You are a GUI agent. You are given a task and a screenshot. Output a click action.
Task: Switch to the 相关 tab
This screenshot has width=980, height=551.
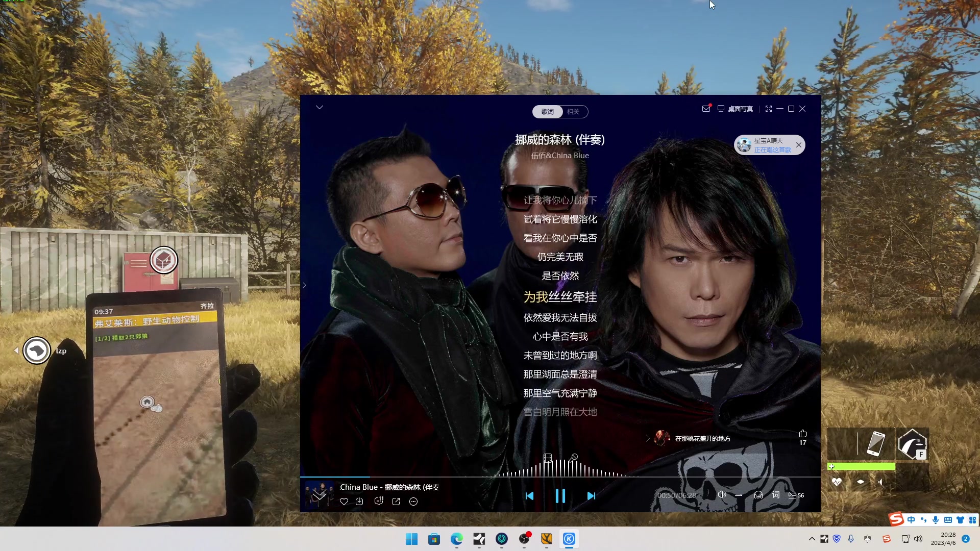coord(573,112)
